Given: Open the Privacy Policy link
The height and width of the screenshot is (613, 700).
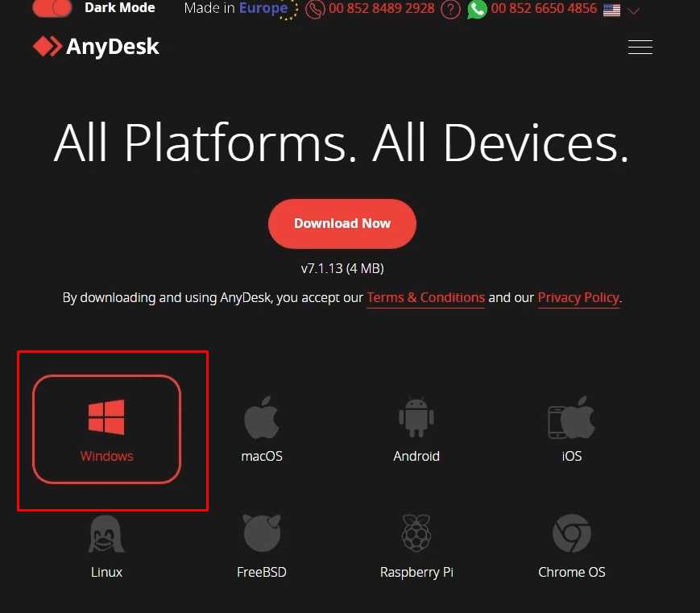Looking at the screenshot, I should [578, 297].
